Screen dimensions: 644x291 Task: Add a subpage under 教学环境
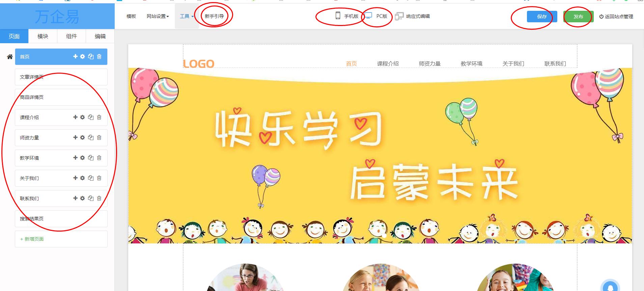pyautogui.click(x=75, y=158)
